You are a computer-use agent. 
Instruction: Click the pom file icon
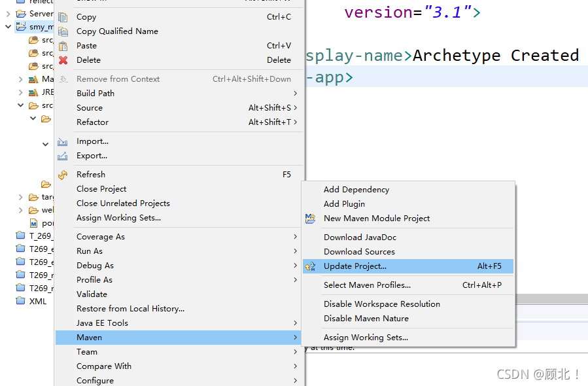34,224
